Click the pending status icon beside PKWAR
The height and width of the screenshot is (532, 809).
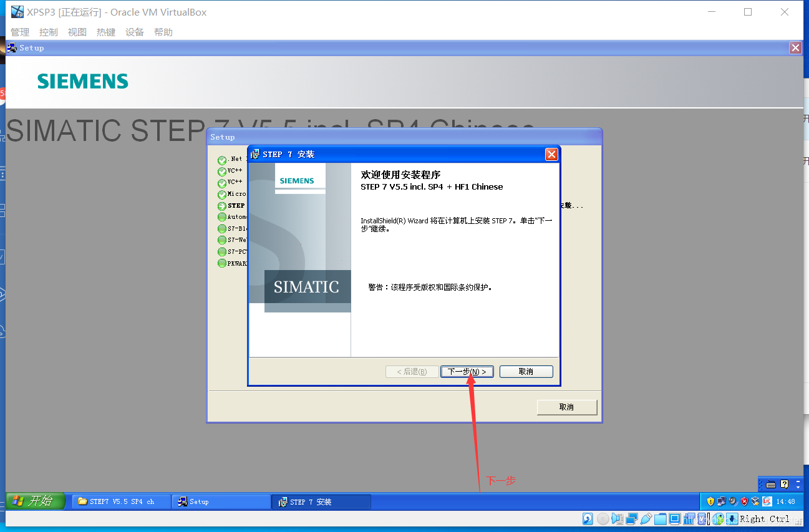click(x=222, y=263)
